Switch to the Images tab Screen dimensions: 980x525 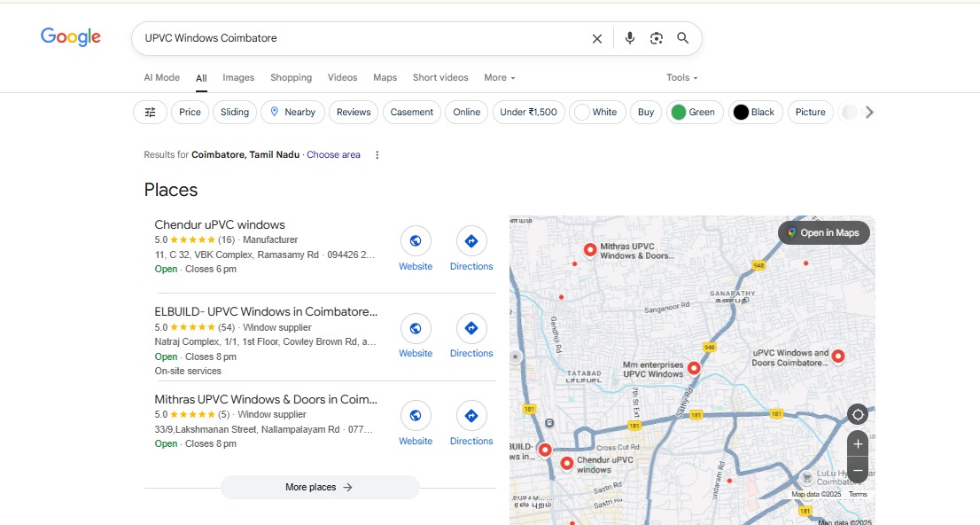(238, 78)
